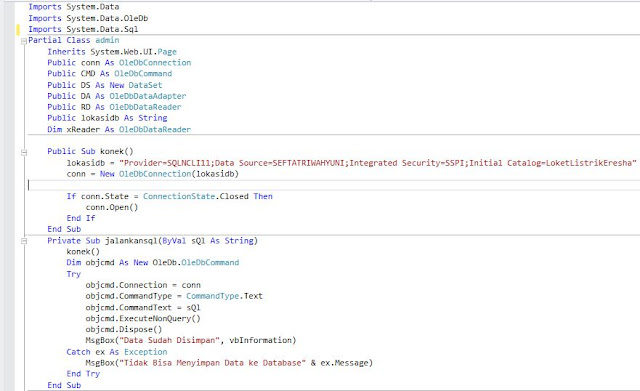Screen dimensions: 640x391
Task: Click 'Public CMD As OleDbCommand' declaration
Action: [110, 74]
